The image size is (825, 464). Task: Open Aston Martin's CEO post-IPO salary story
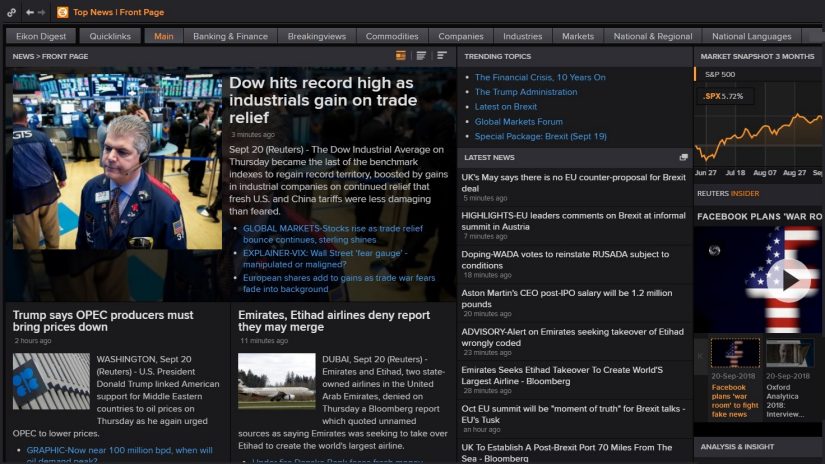tap(567, 298)
